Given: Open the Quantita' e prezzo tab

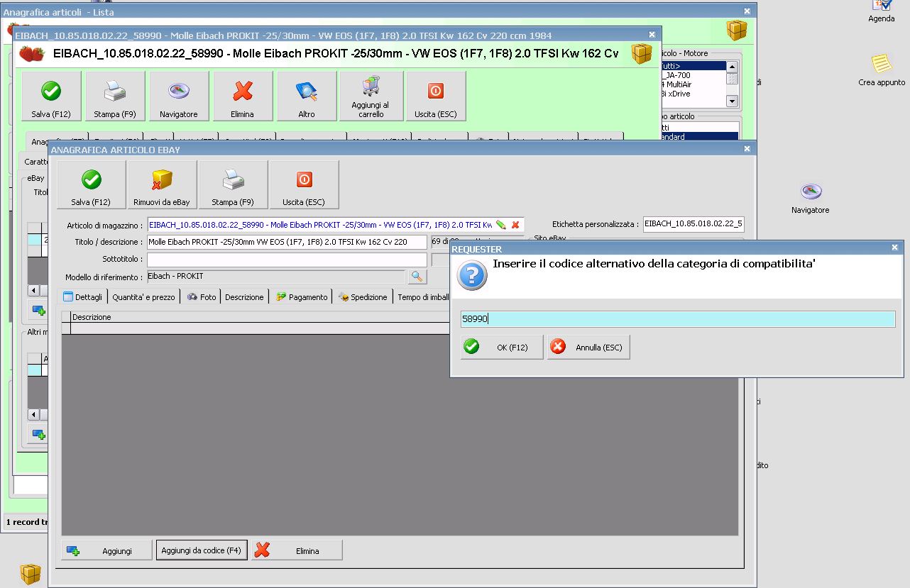Looking at the screenshot, I should pyautogui.click(x=143, y=297).
